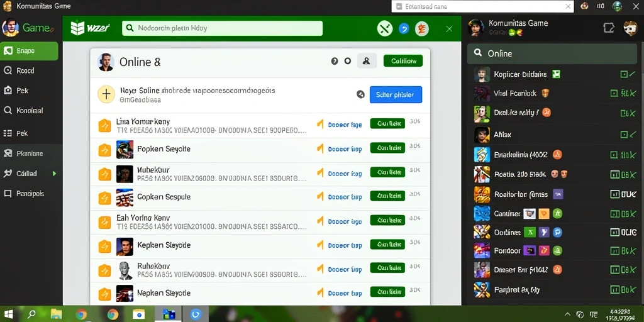
Task: Open the Nepken Slayode avatar thumbnail
Action: pos(125,294)
